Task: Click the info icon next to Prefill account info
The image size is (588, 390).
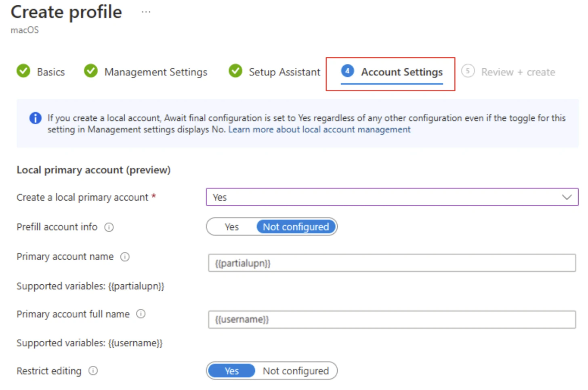Action: 109,227
